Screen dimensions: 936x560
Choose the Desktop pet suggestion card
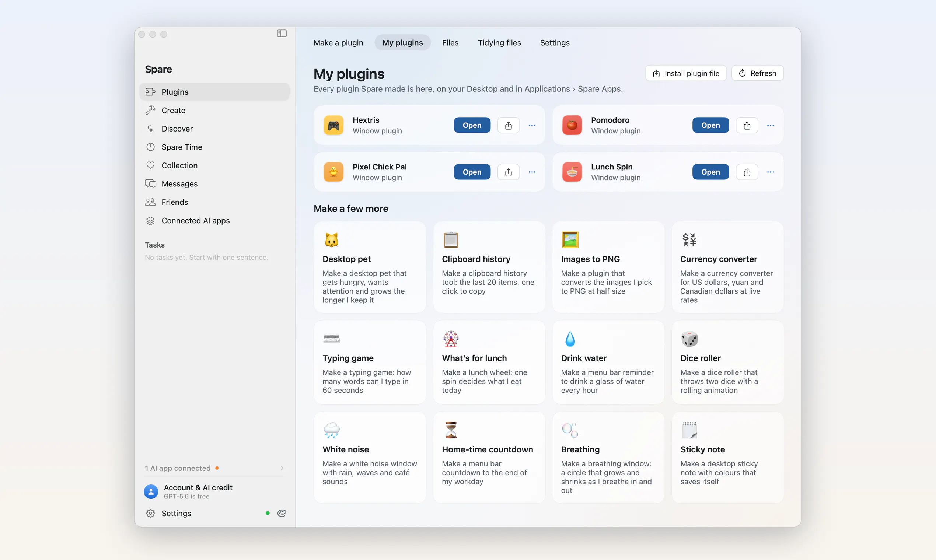click(x=370, y=267)
